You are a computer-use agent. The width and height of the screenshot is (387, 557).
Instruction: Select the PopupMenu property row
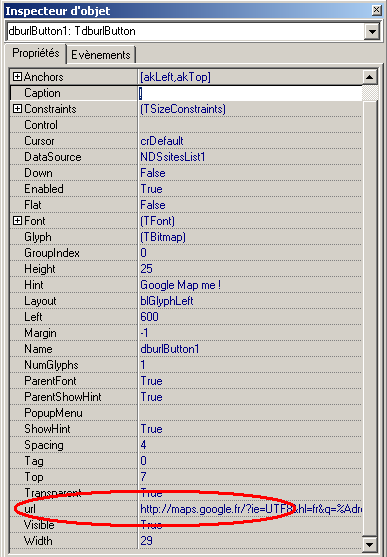[186, 413]
